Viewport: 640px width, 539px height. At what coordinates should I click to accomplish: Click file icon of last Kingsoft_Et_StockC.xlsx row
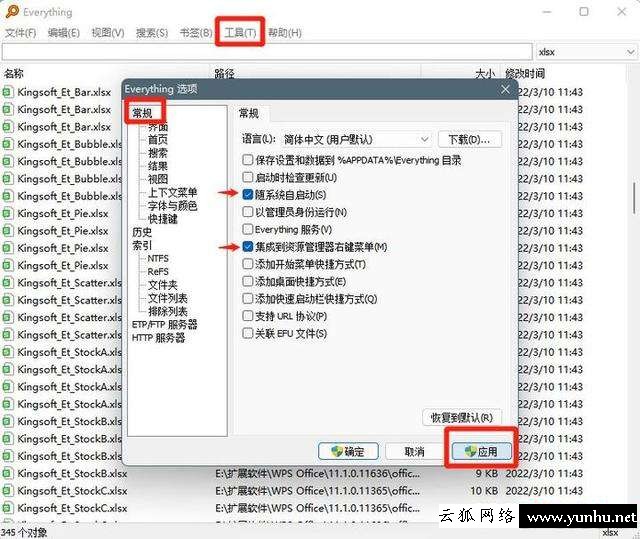pos(7,508)
